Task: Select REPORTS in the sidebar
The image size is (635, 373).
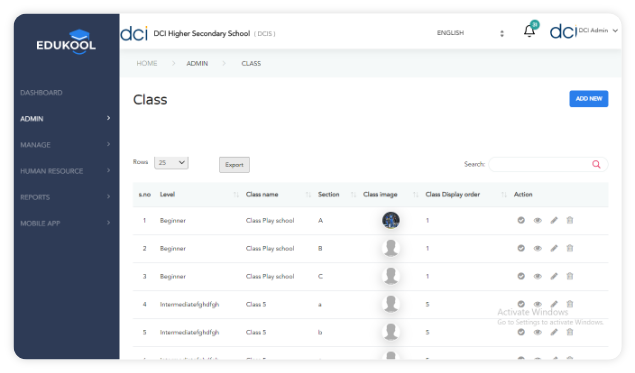Action: point(35,197)
